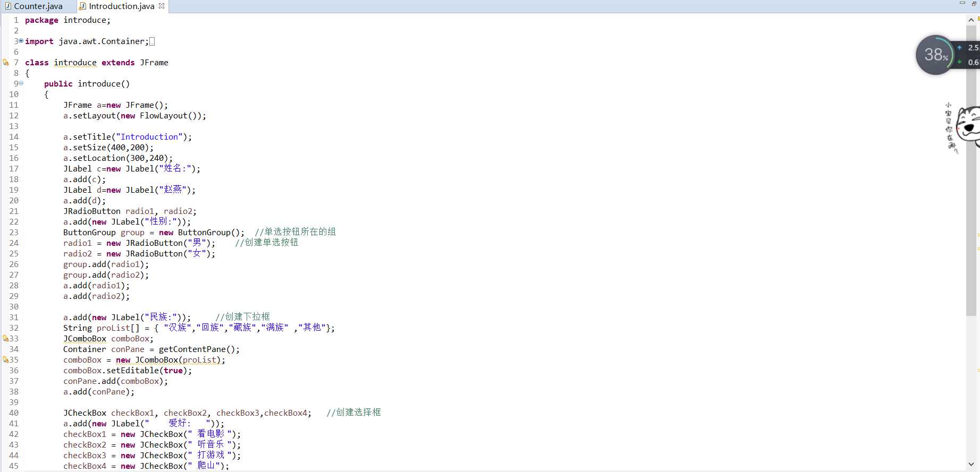Collapse the introduce() constructor at line 9

click(x=21, y=83)
